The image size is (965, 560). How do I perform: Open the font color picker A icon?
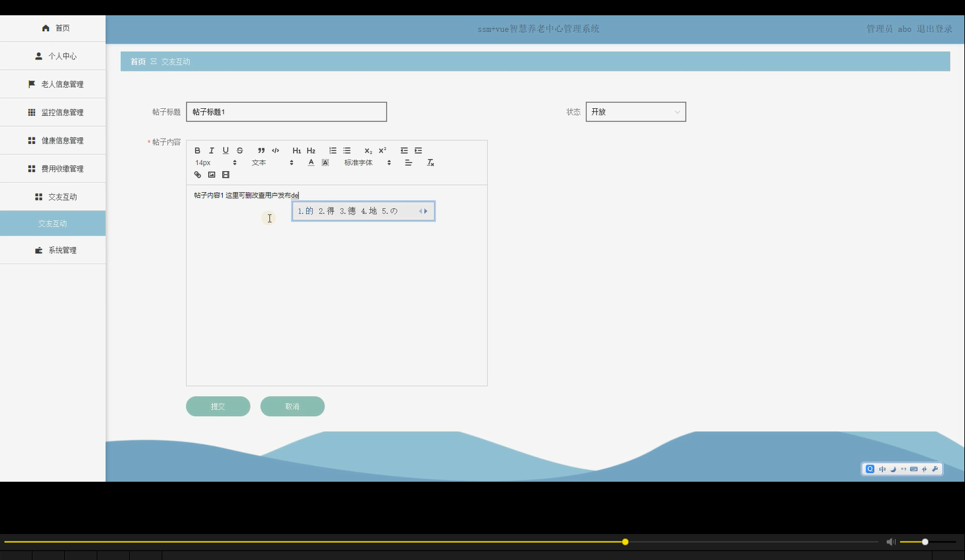click(311, 162)
